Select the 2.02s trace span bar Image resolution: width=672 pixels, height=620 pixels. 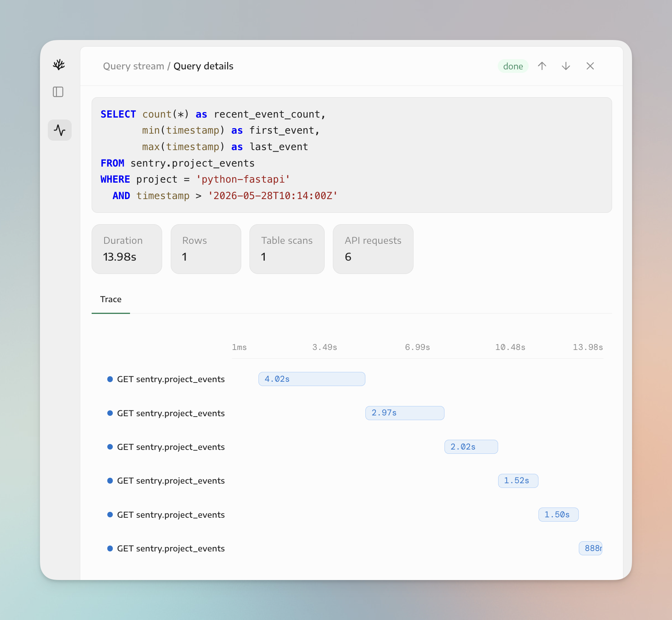point(471,447)
